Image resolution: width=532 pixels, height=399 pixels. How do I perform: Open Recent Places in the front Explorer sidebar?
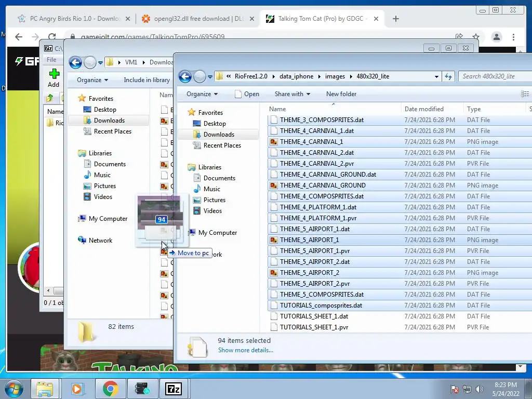tap(222, 145)
